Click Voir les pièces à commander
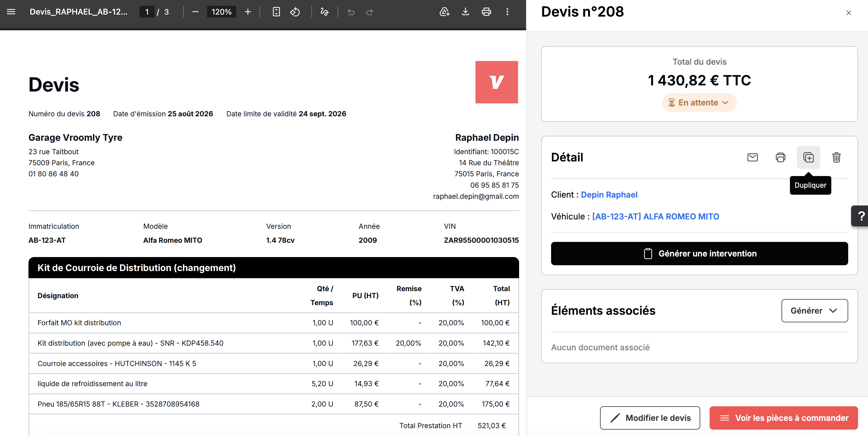This screenshot has width=868, height=436. (784, 418)
